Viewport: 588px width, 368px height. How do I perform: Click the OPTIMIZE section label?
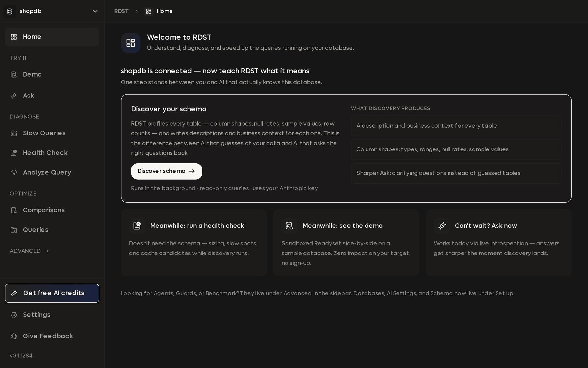[23, 194]
